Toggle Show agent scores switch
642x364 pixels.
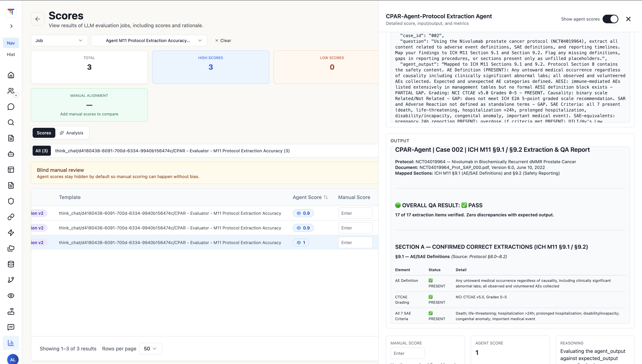point(610,19)
